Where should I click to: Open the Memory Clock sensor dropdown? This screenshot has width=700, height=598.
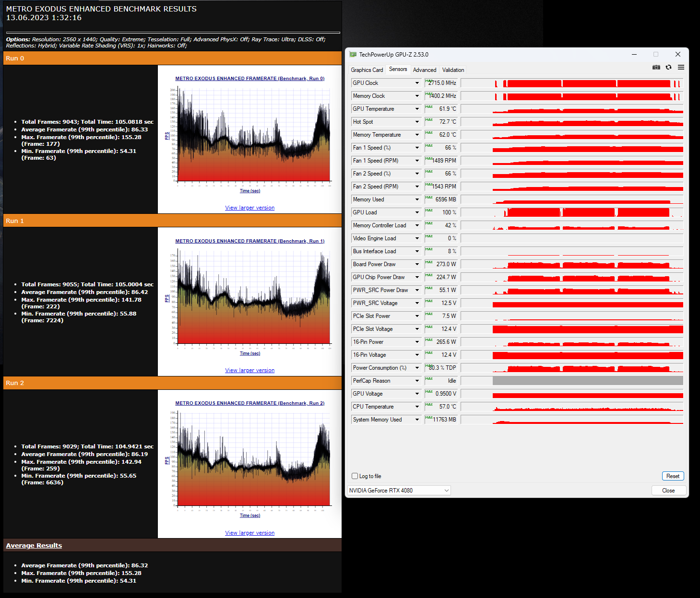[x=417, y=96]
